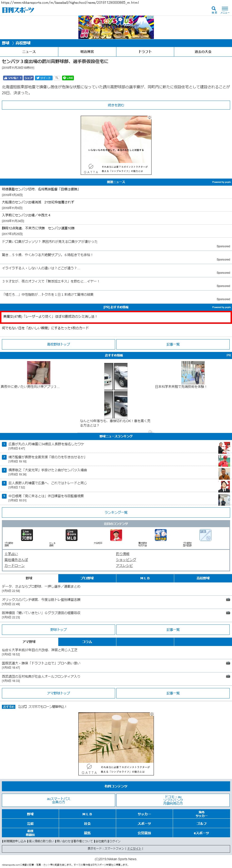Open thumbnail for 槙原敬之 ranking article
Image resolution: width=232 pixels, height=868 pixels.
tap(224, 473)
